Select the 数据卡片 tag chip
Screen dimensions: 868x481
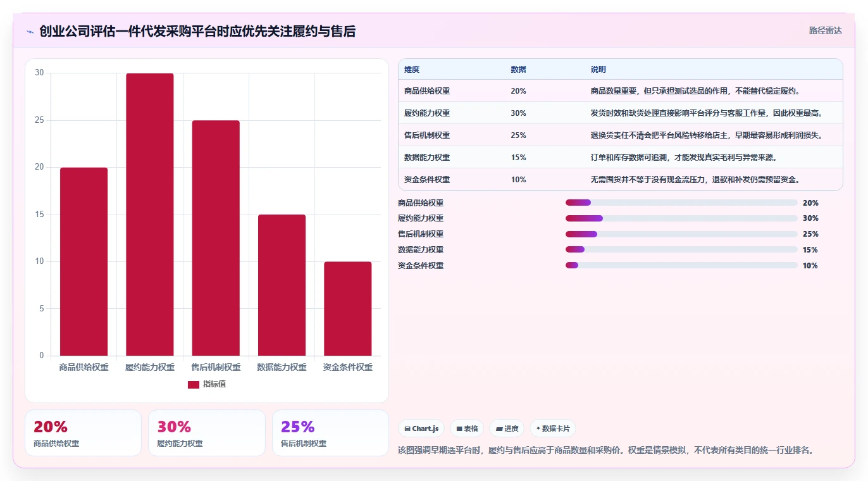click(553, 428)
